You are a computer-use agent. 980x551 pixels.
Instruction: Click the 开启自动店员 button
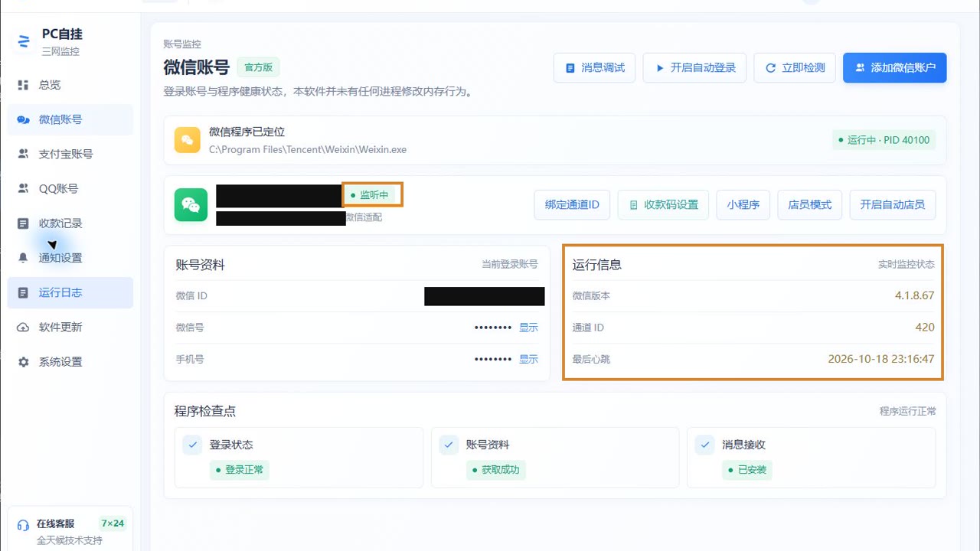893,205
